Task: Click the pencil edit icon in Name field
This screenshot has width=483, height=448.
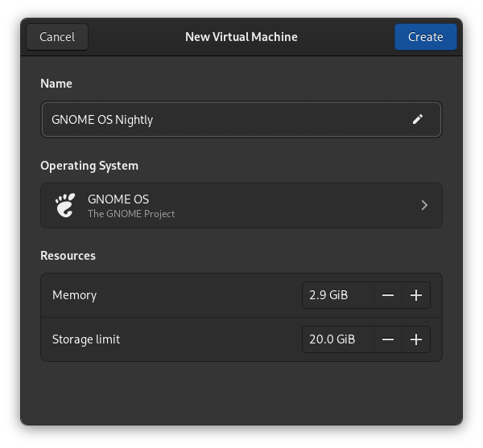Action: 417,119
